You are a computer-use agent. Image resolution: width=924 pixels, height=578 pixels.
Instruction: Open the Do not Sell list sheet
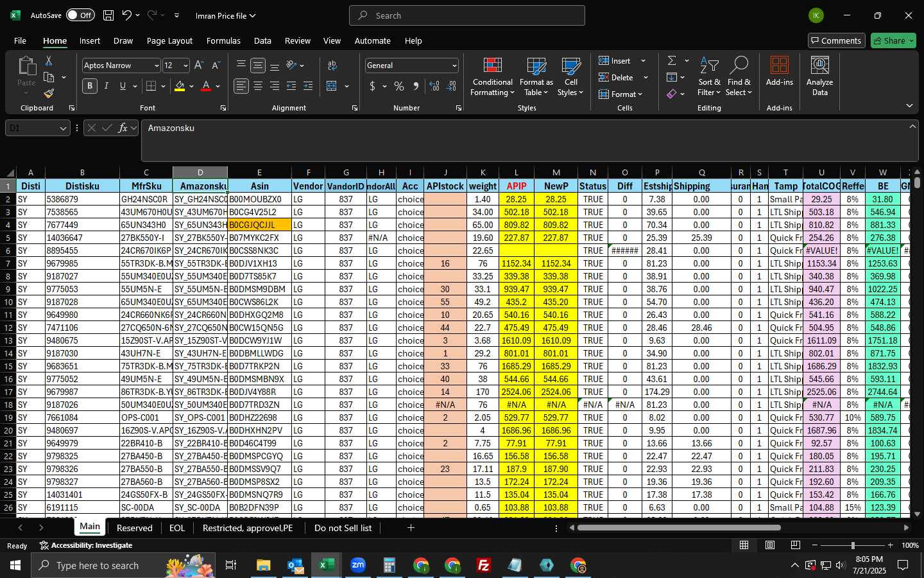tap(343, 528)
